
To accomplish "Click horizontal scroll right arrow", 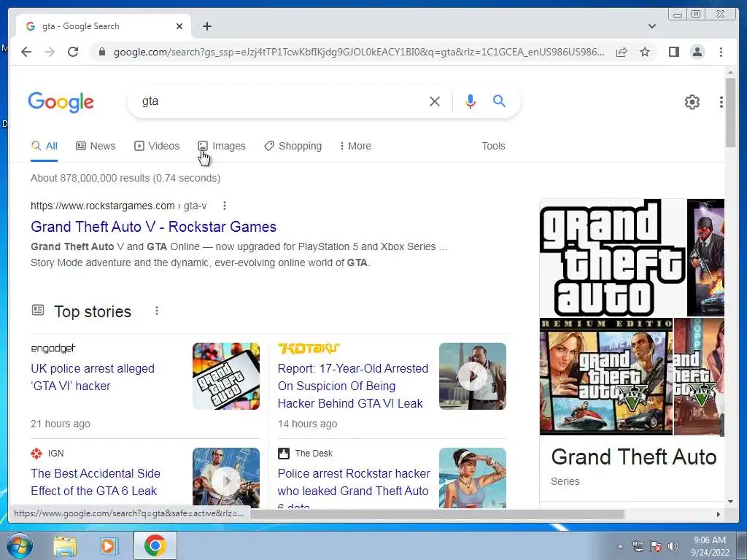I will pyautogui.click(x=719, y=514).
